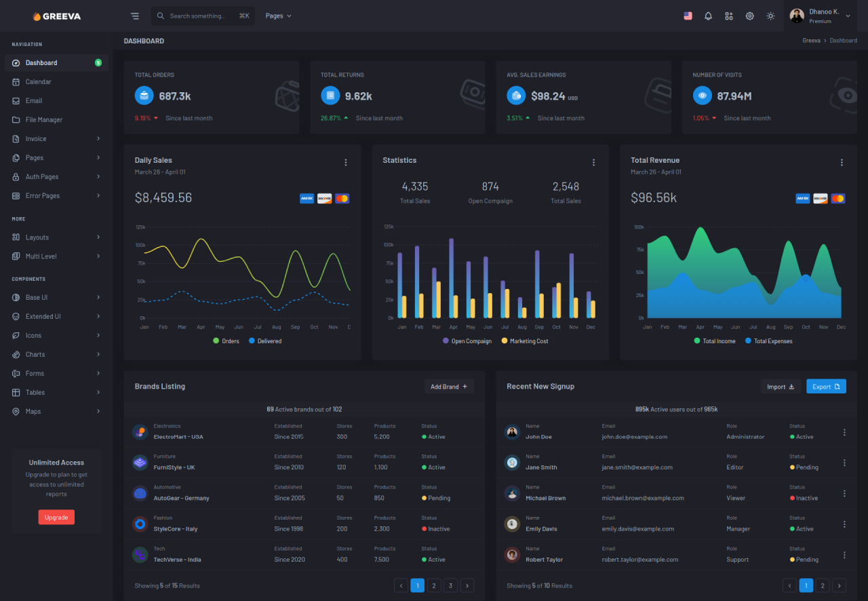Click Mastercard icon in Daily Sales
This screenshot has width=868, height=601.
[x=342, y=199]
